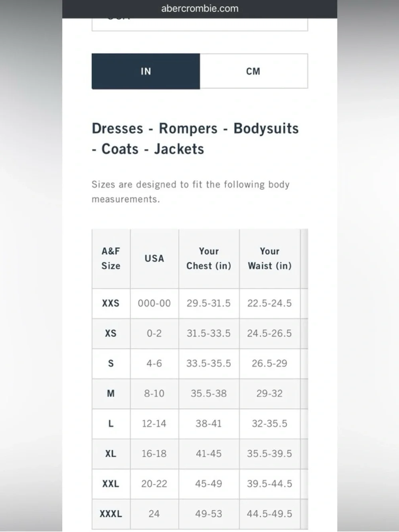The height and width of the screenshot is (532, 399).
Task: Tap the 45-49 chest measurement cell
Action: click(209, 484)
